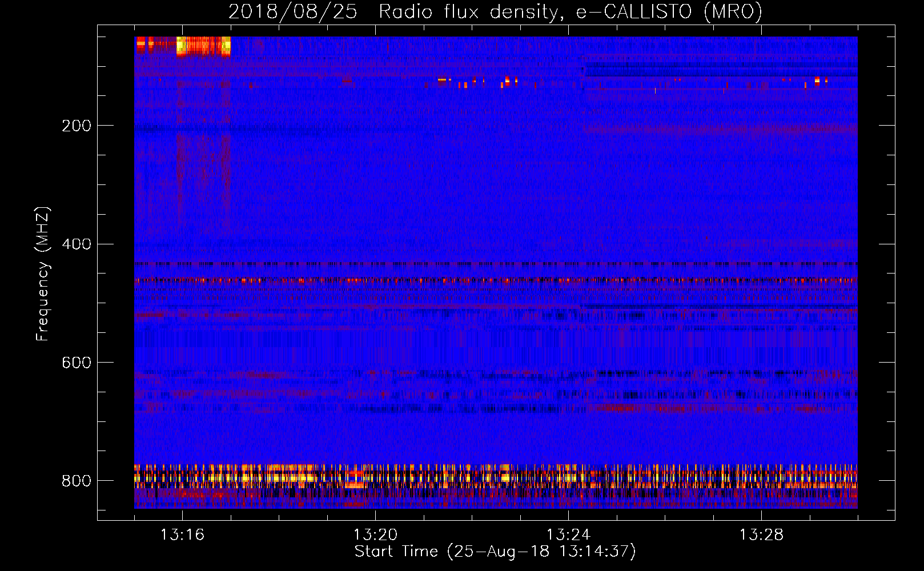Click the 13:20 time tick label
924x571 pixels.
(375, 535)
